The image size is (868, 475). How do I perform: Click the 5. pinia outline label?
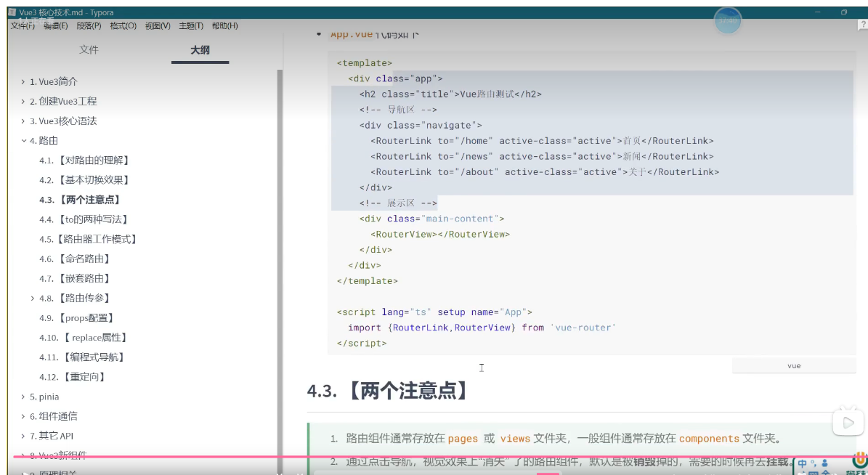[x=44, y=397]
